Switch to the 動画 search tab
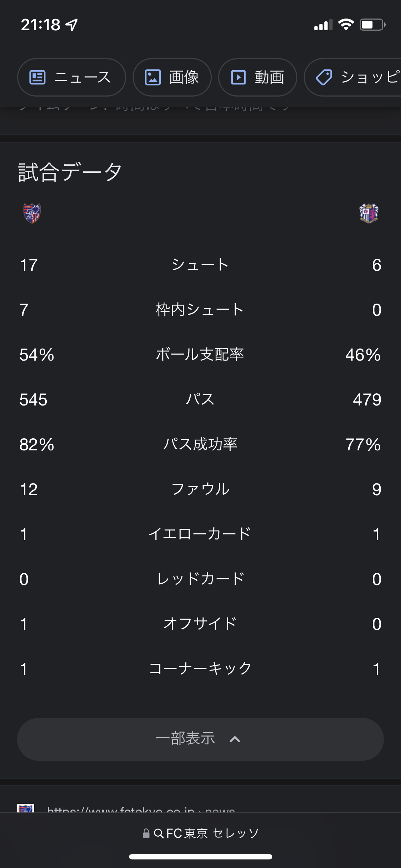 [258, 77]
